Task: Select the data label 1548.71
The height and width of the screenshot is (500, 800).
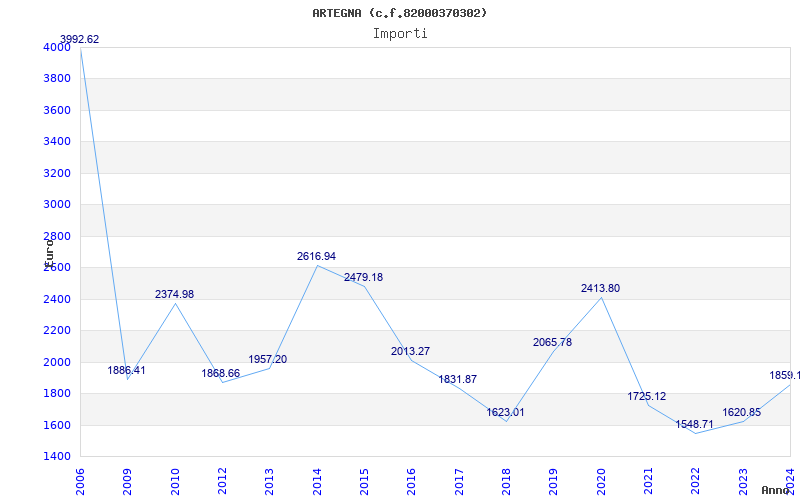Action: [694, 424]
